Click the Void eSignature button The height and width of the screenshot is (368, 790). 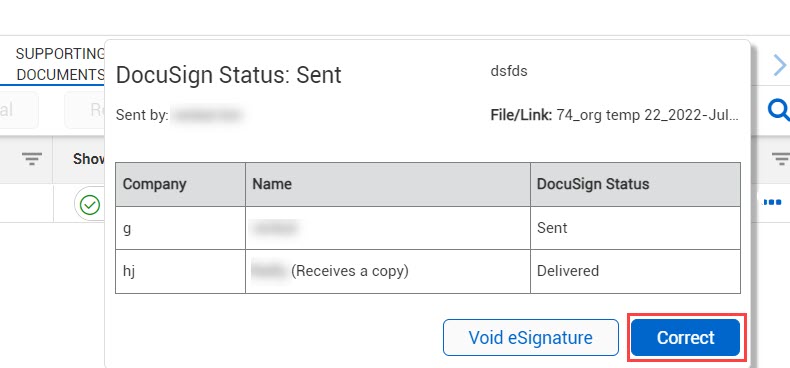531,337
